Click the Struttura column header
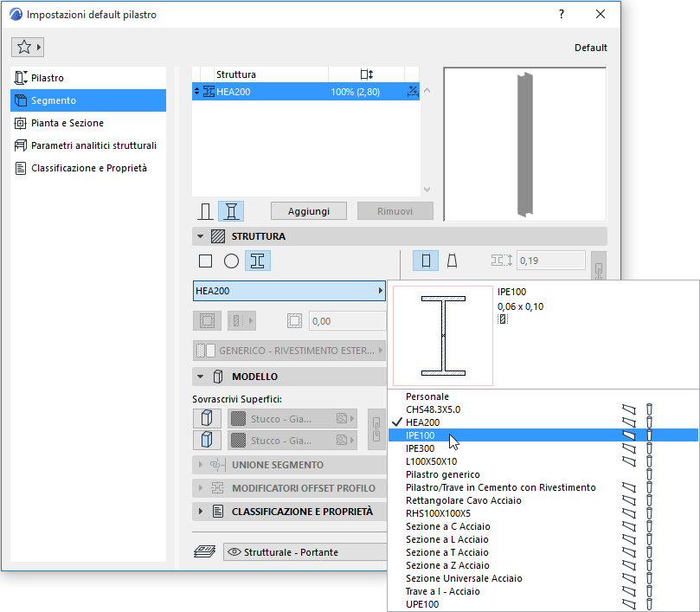 271,74
